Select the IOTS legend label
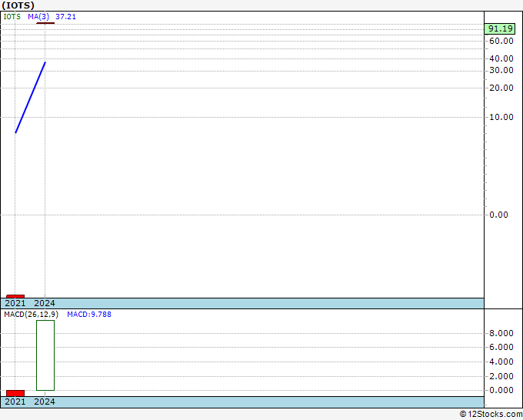 click(12, 16)
